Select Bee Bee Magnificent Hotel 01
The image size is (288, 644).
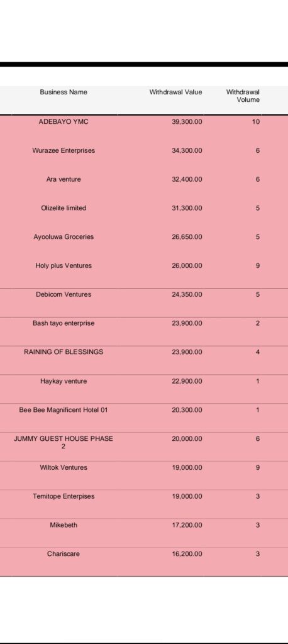(64, 410)
